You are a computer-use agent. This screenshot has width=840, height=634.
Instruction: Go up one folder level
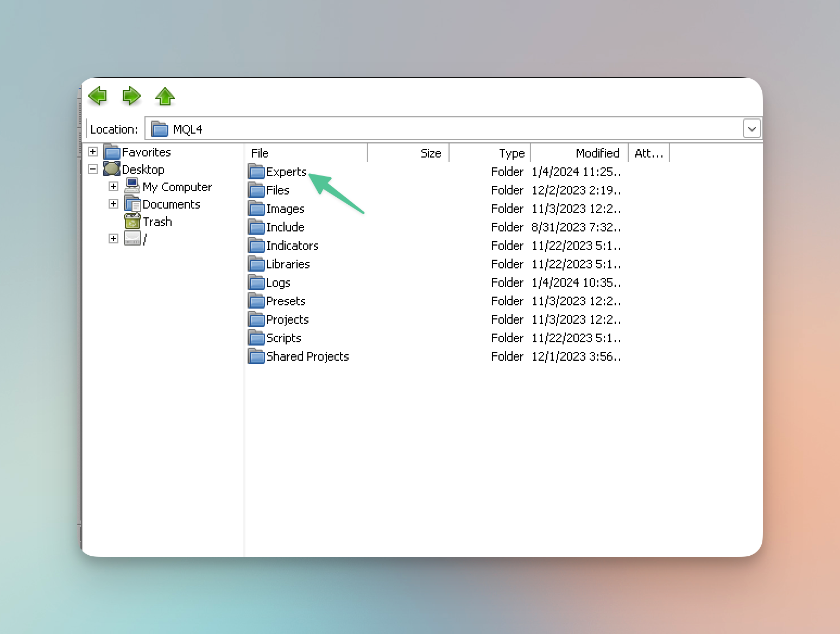pyautogui.click(x=165, y=96)
